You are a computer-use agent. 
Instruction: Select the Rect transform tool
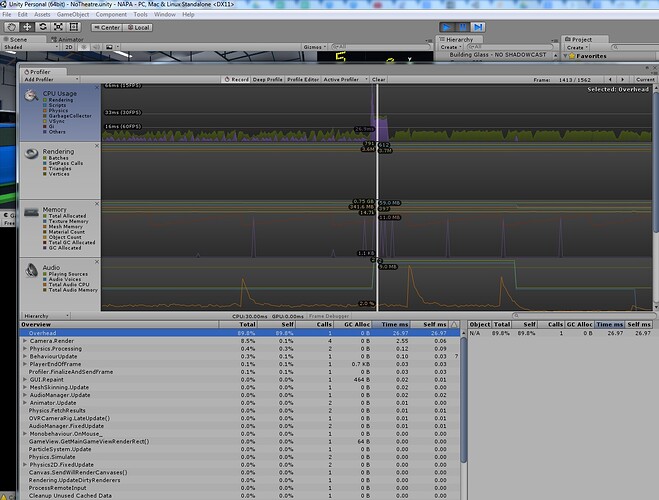pos(74,27)
